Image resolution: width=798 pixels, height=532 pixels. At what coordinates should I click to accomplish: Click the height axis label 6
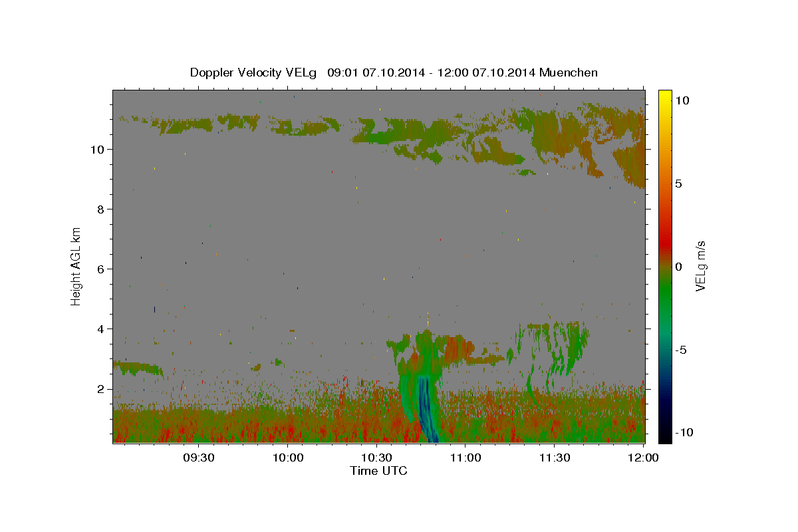click(99, 269)
